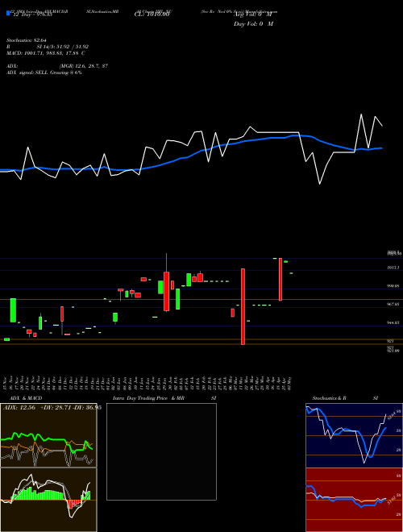This screenshot has height=532, width=403.
Task: Click the '+DY: 28.71' value in ADX panel
Action: coord(56,408)
